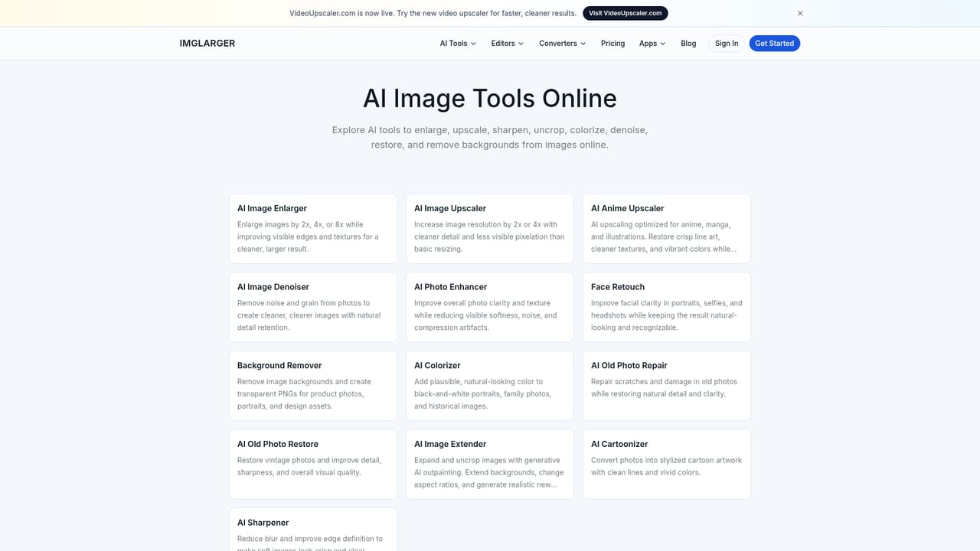This screenshot has height=551, width=980.
Task: Open the AI Image Denoiser card
Action: [x=313, y=307]
